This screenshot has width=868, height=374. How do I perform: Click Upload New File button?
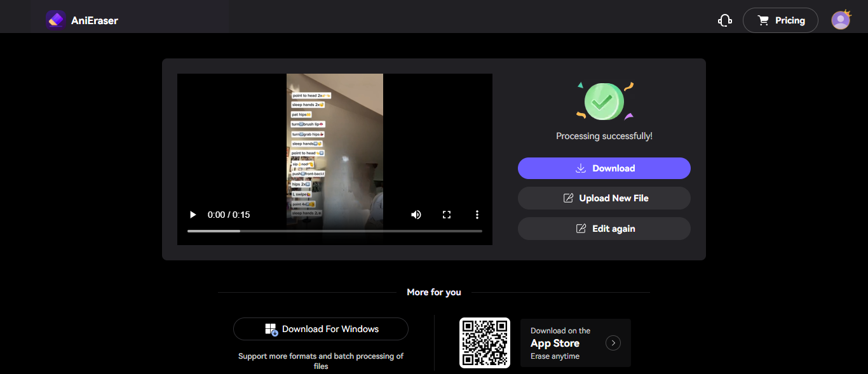coord(604,198)
